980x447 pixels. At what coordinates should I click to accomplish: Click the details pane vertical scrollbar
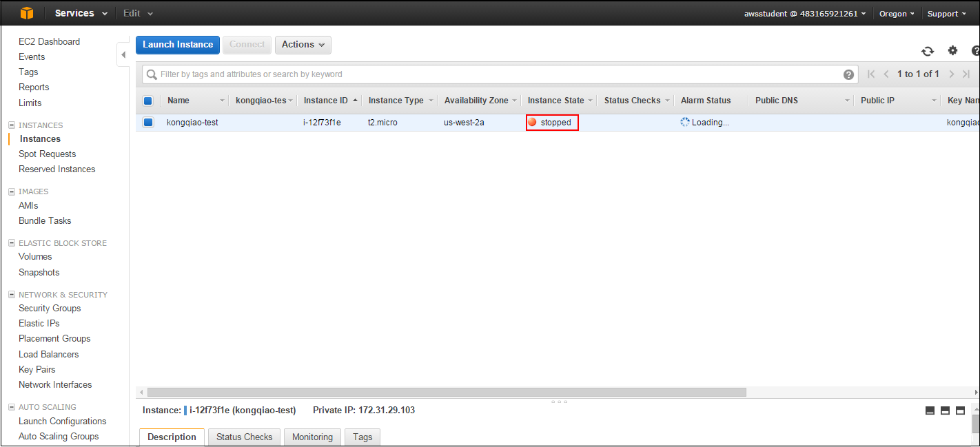[976, 423]
